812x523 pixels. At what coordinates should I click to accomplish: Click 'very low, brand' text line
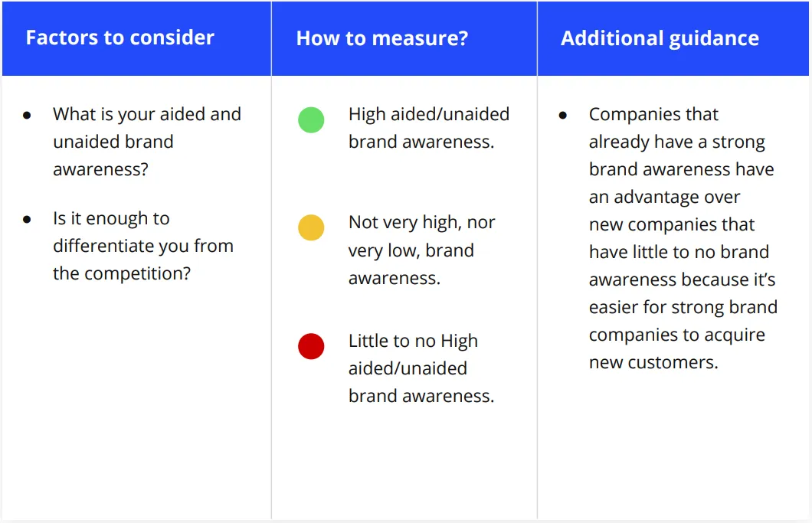click(411, 250)
